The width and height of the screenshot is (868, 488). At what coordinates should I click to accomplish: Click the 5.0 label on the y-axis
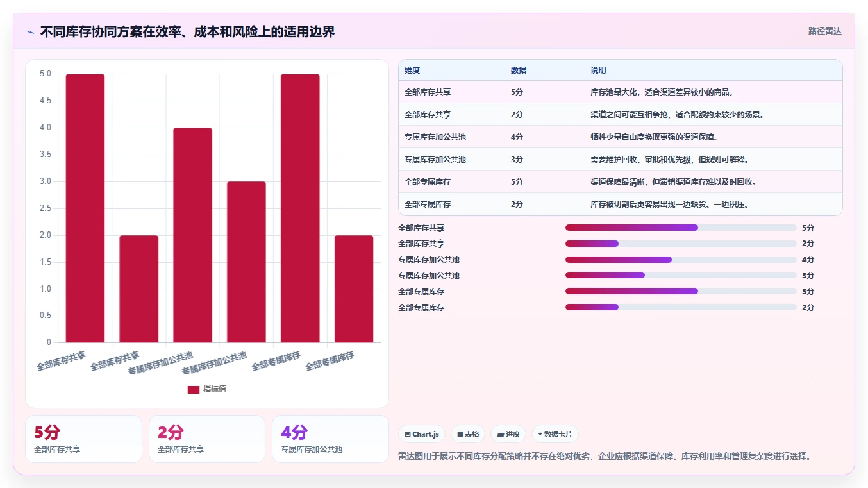click(x=45, y=74)
